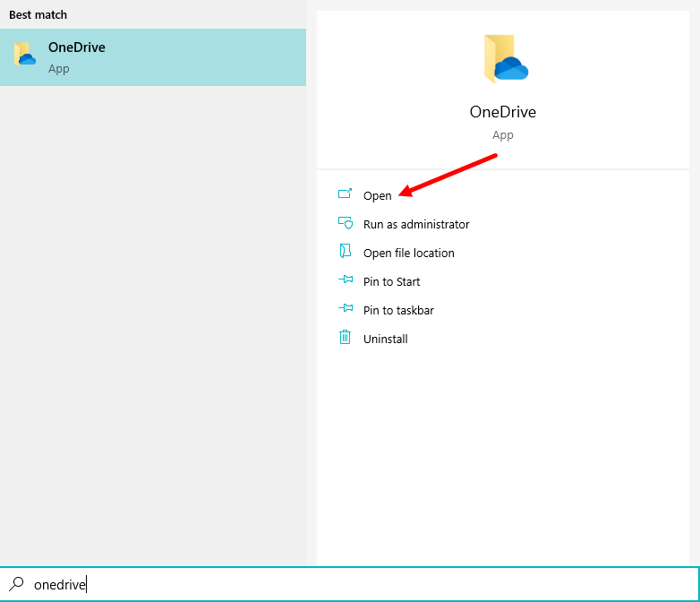
Task: Click the Open file location icon
Action: coord(346,251)
